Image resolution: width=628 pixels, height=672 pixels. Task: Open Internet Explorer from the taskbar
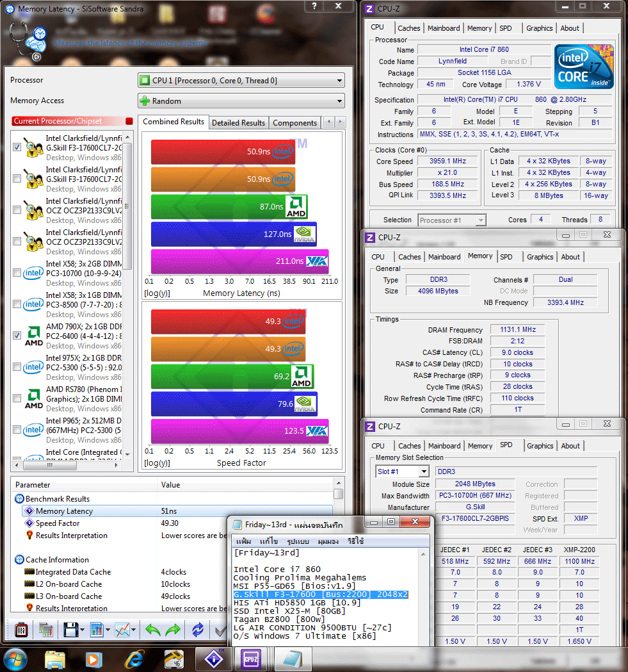134,659
